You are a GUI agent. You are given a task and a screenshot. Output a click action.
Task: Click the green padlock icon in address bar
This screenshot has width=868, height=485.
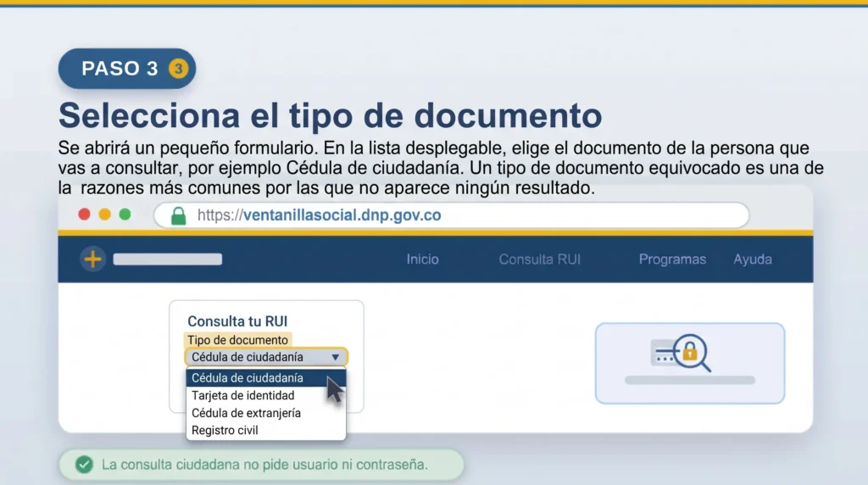click(178, 215)
